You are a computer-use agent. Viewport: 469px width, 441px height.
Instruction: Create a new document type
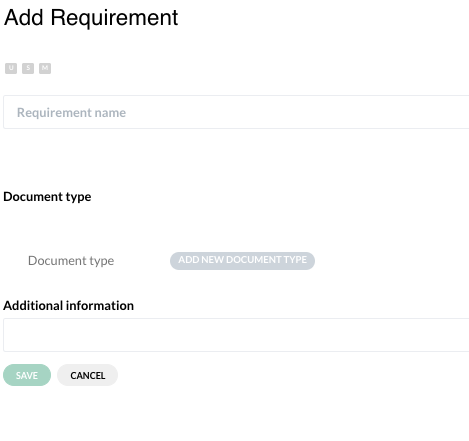242,261
